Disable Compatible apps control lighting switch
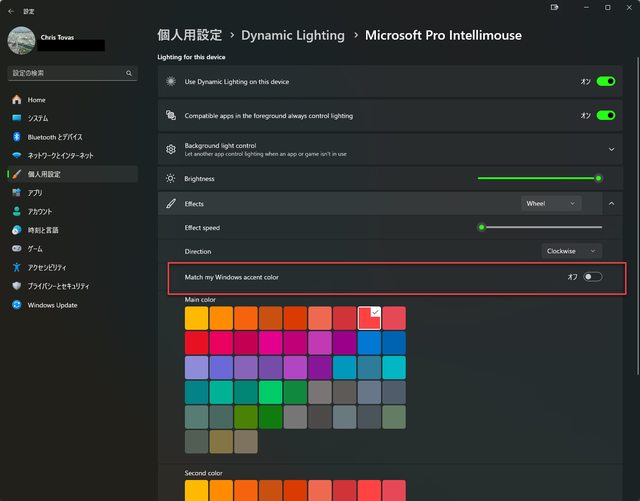 (605, 116)
